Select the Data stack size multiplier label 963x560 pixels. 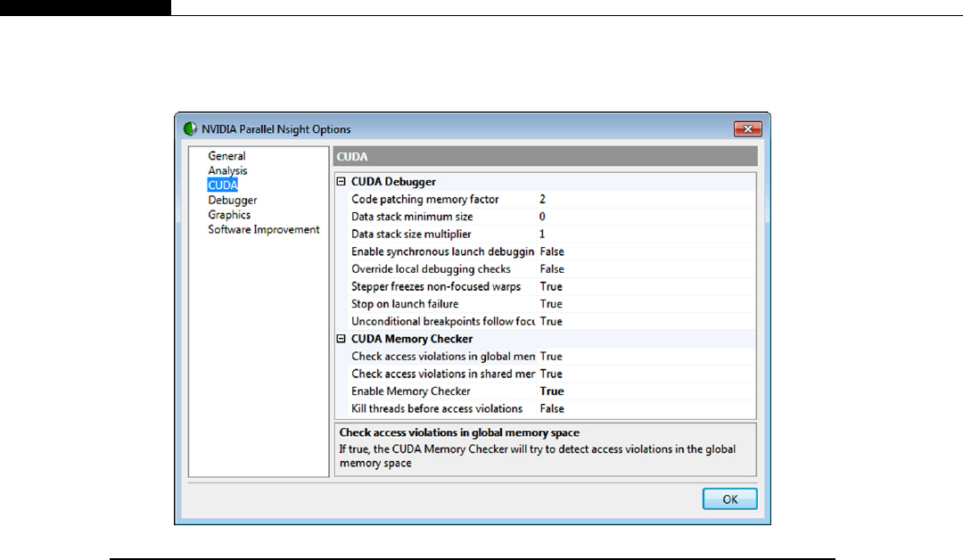click(x=411, y=234)
